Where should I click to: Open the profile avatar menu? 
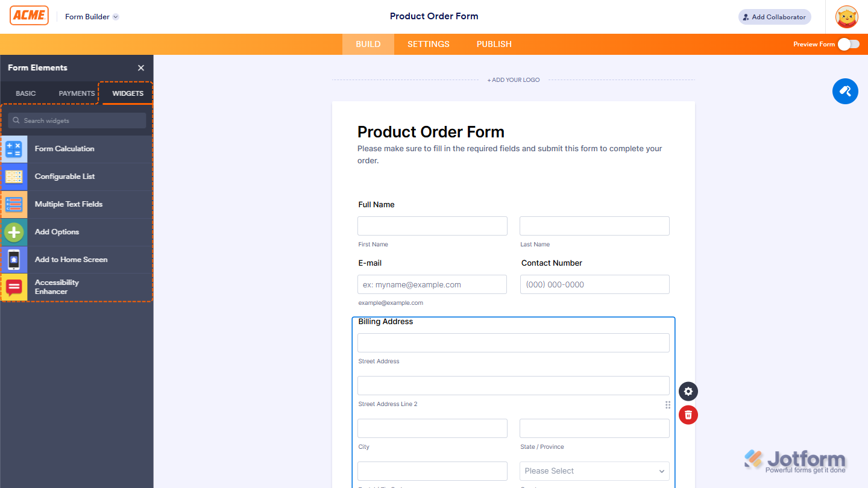point(846,16)
